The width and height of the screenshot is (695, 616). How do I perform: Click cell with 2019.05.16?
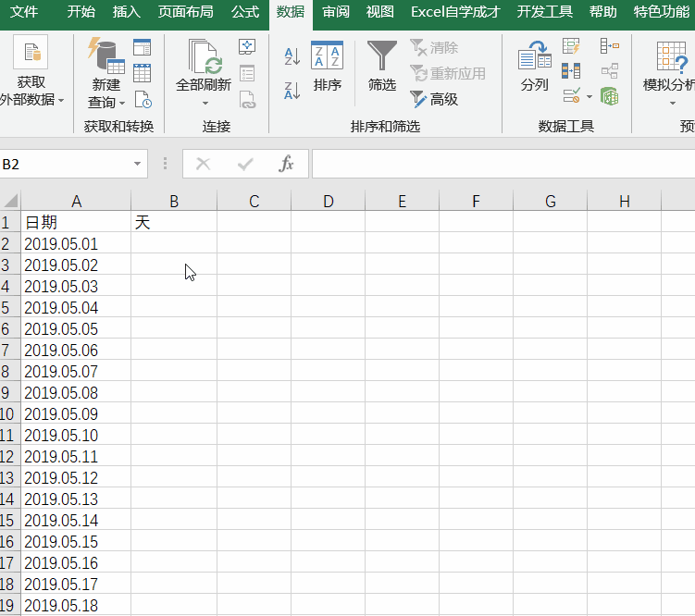tap(76, 562)
